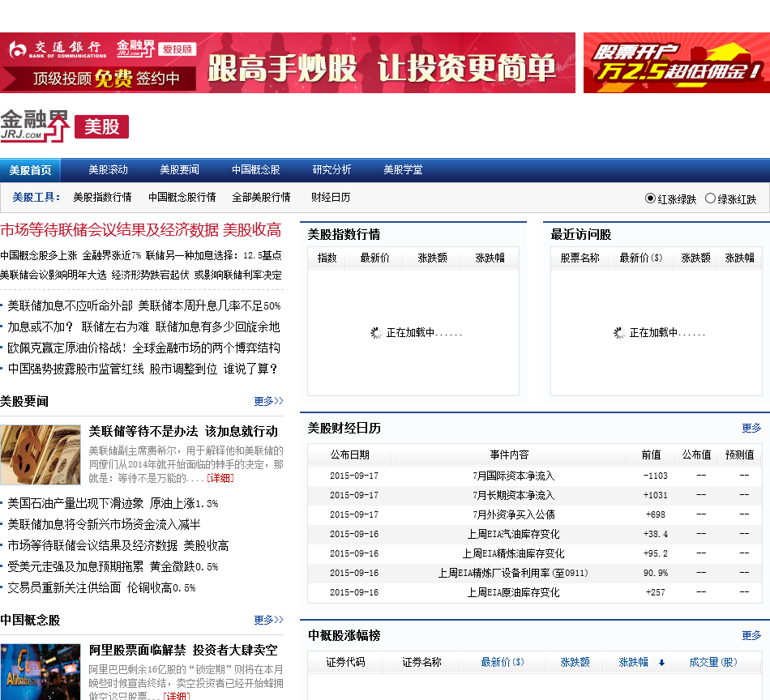Click the loading spinner in 最近访问股 panel
This screenshot has height=700, width=770.
coord(620,333)
